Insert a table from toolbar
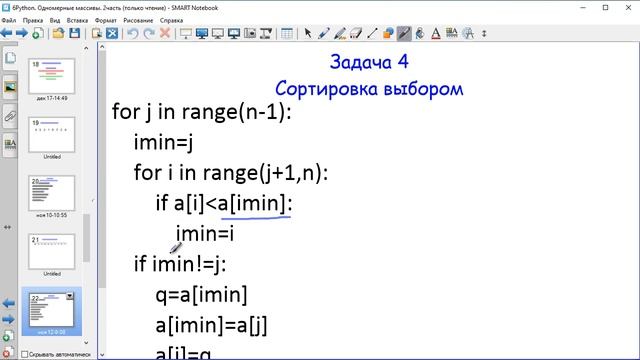 (287, 33)
